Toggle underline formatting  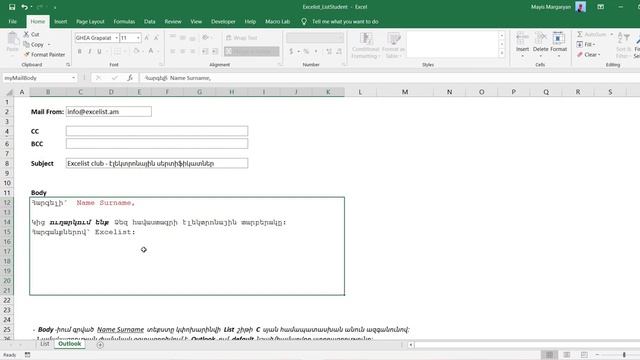click(99, 51)
